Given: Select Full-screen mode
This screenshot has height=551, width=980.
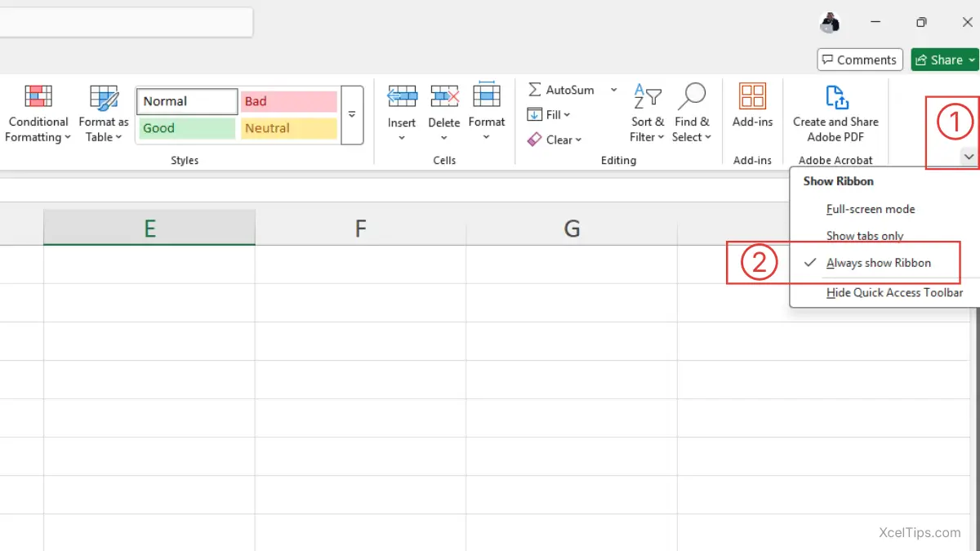Looking at the screenshot, I should [x=871, y=209].
